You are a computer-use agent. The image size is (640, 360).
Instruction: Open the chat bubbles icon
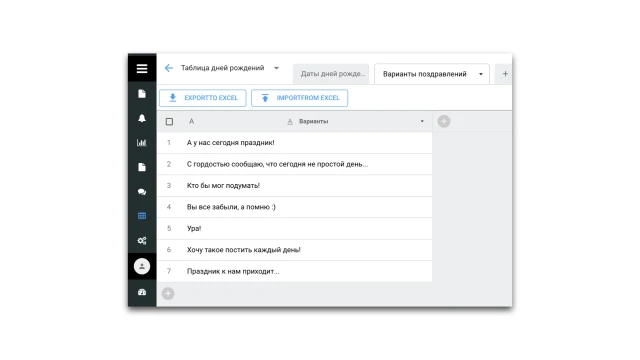[142, 192]
